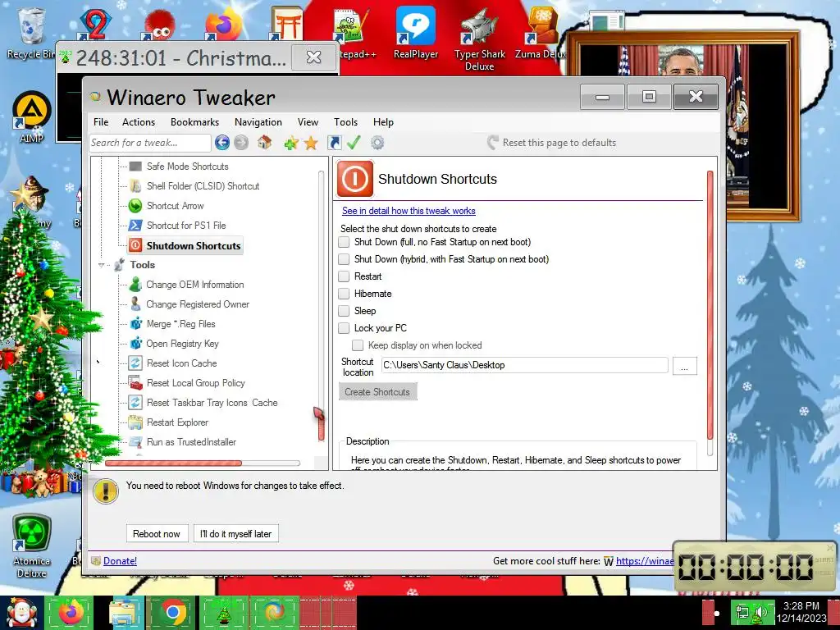Open Recycle Bin on the desktop
The width and height of the screenshot is (840, 630).
[x=31, y=32]
